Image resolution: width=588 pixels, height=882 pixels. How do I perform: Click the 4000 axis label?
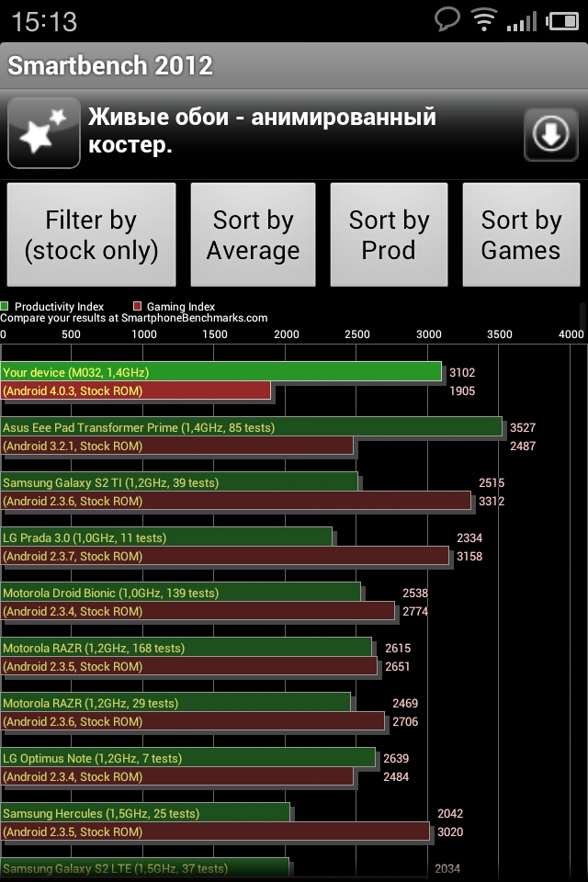[x=571, y=334]
